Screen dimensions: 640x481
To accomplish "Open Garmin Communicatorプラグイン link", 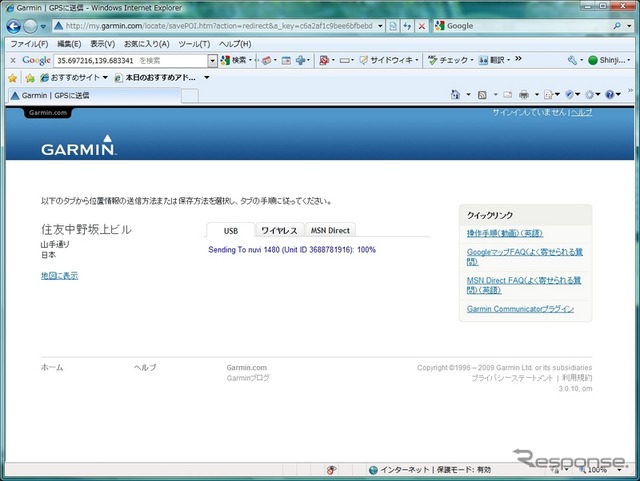I will 520,309.
